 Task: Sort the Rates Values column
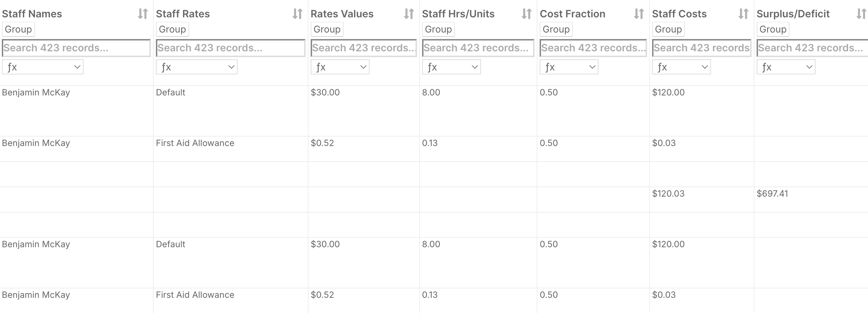tap(409, 14)
